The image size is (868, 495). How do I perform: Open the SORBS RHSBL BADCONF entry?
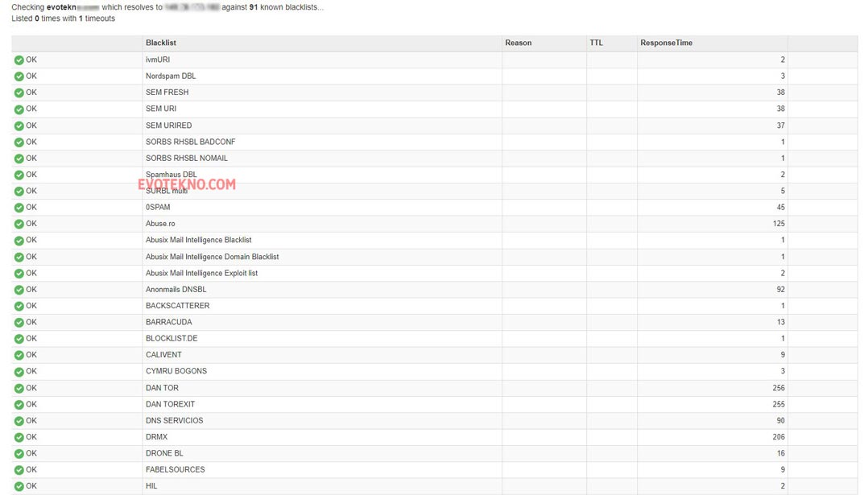pos(191,142)
